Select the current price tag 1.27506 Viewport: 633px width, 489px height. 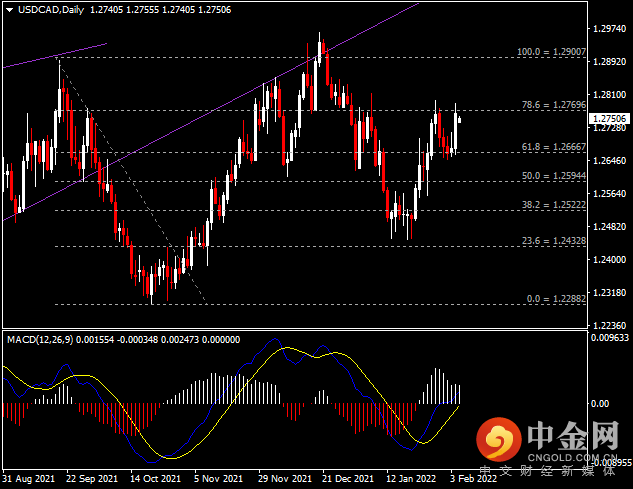pos(610,118)
